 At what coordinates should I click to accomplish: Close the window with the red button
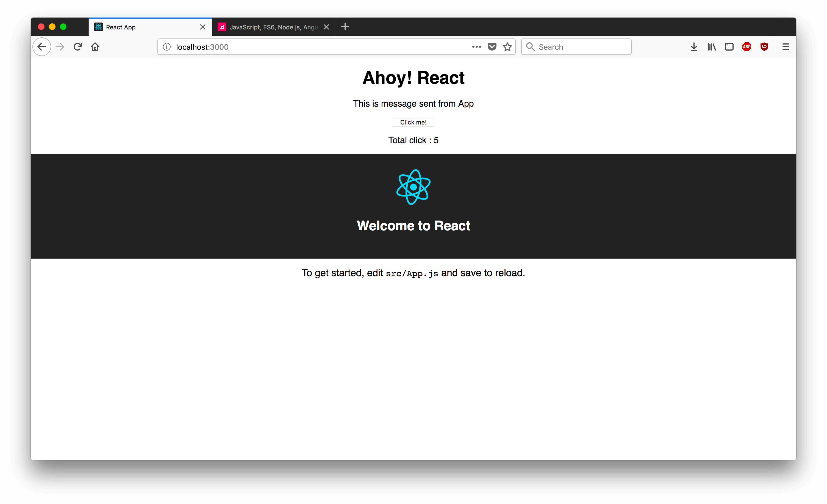[41, 27]
